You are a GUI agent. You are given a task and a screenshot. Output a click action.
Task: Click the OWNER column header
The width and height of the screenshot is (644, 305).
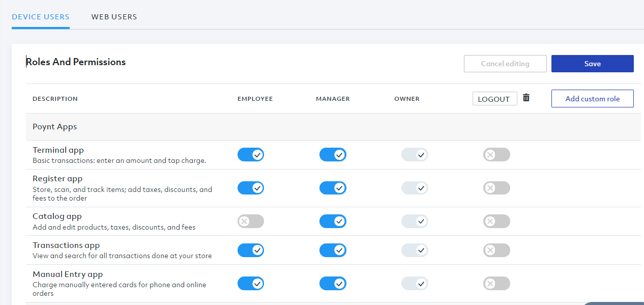tap(407, 99)
